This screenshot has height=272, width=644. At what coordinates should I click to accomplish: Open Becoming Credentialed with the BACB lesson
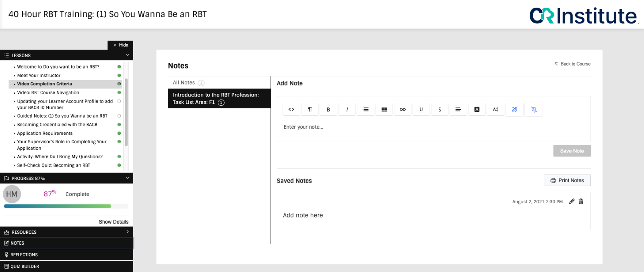(x=57, y=125)
